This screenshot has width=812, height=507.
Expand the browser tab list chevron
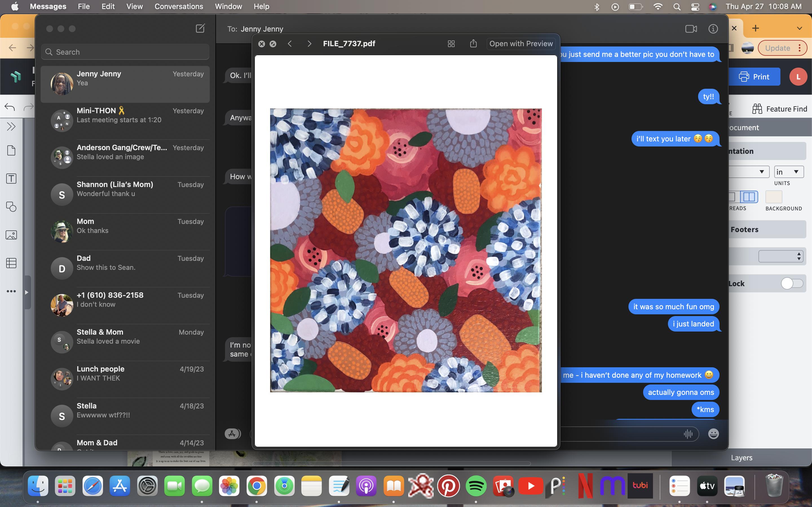click(x=799, y=28)
